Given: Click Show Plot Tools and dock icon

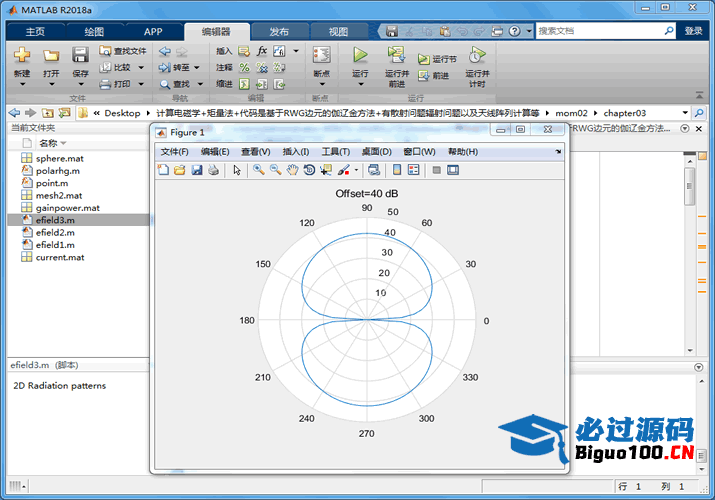Looking at the screenshot, I should pos(453,170).
